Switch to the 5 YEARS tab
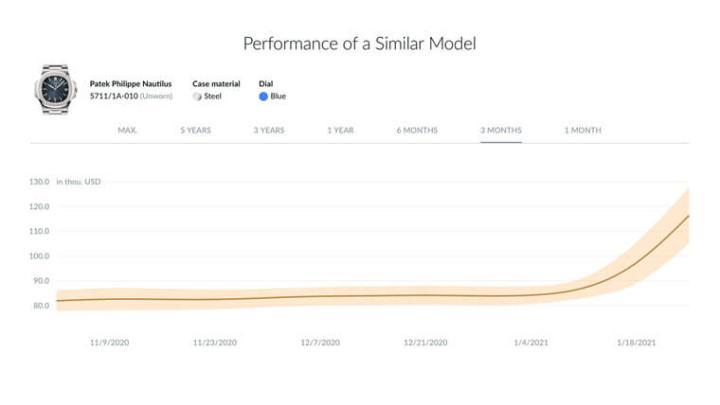 coord(195,130)
